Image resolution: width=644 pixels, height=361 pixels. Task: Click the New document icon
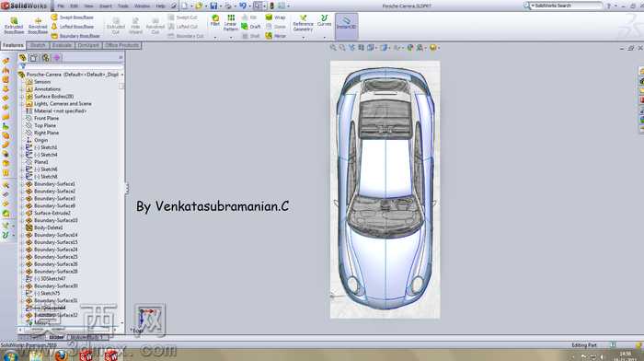185,6
